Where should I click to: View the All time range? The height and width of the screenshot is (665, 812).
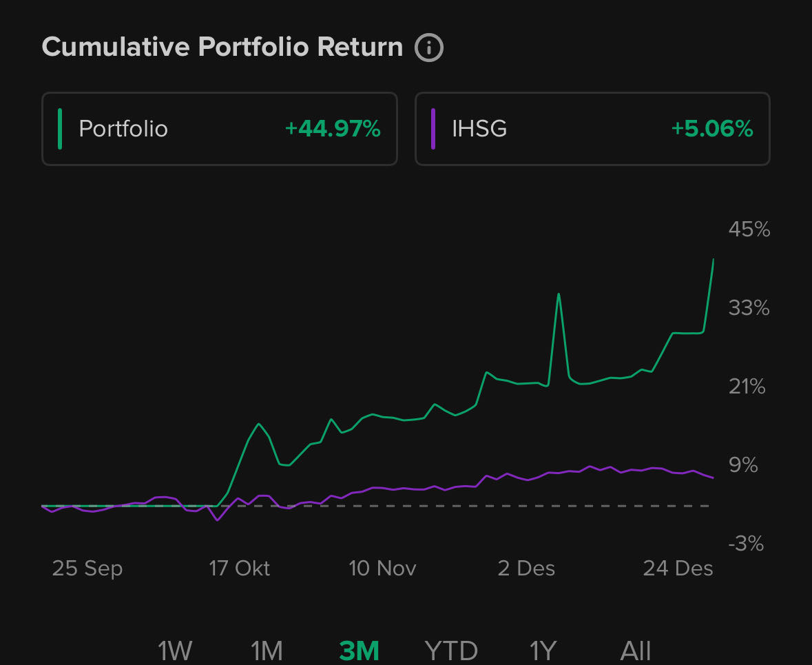[635, 650]
